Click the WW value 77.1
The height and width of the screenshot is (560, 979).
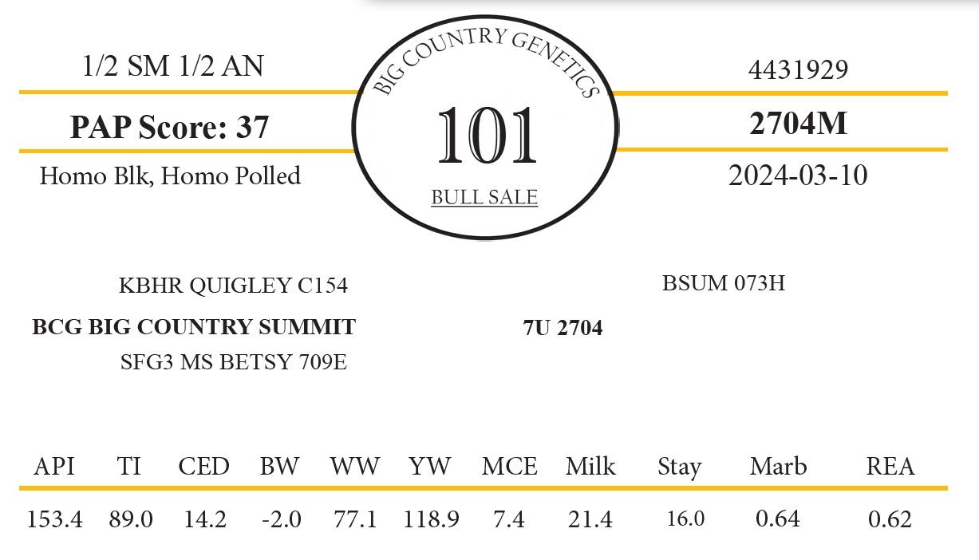tap(355, 519)
